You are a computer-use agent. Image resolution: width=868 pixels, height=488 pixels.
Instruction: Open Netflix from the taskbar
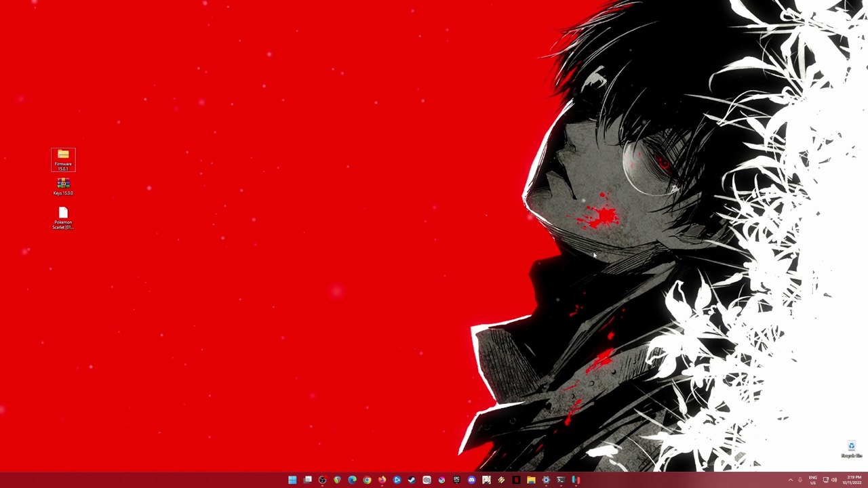516,480
